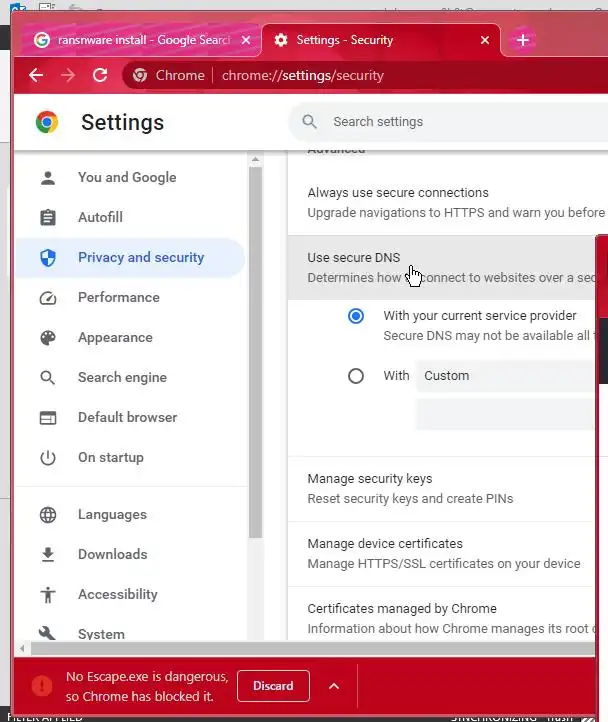The width and height of the screenshot is (608, 722).
Task: Click the red warning icon in download bar
Action: point(42,686)
